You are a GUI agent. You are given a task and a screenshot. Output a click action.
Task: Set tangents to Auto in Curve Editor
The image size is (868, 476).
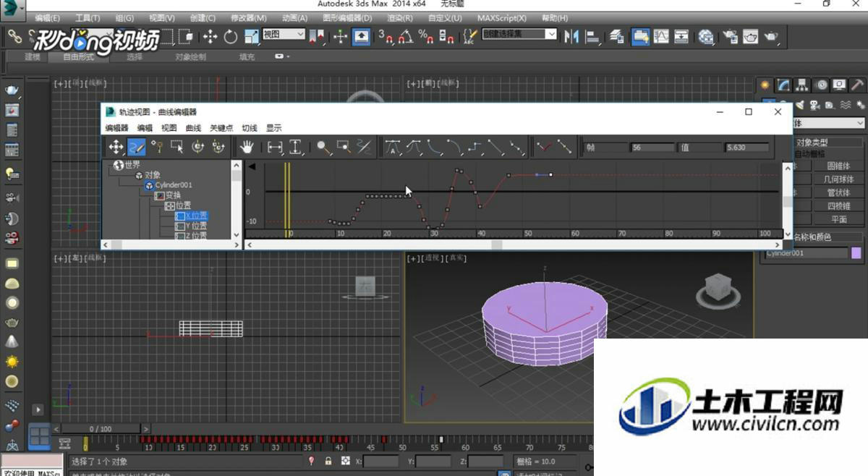pyautogui.click(x=393, y=147)
